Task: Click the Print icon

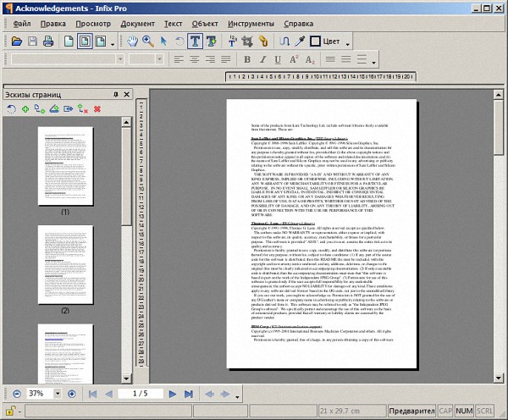Action: pyautogui.click(x=50, y=41)
